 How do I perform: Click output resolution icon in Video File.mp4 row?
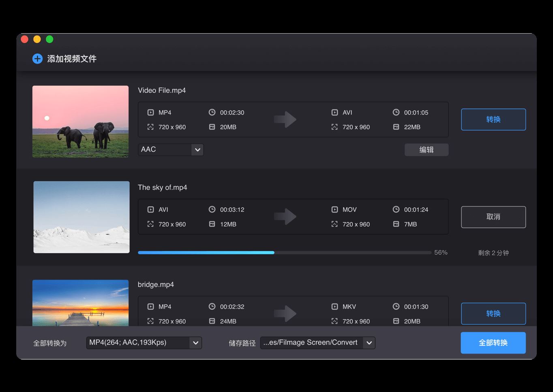334,127
